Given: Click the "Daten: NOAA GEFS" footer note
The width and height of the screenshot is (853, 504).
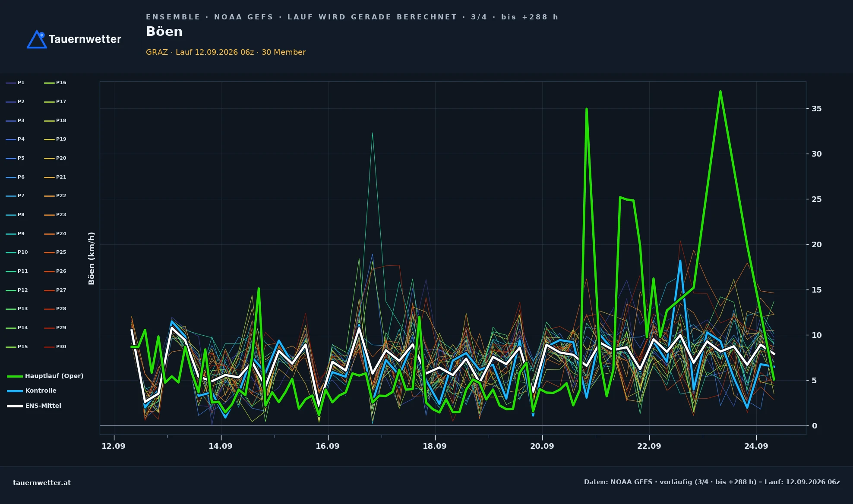Looking at the screenshot, I should (712, 482).
